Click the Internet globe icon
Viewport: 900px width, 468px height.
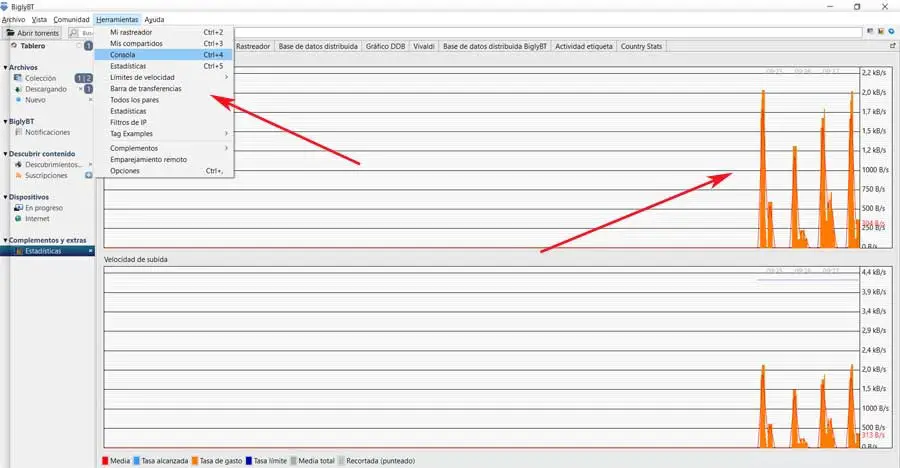pos(18,219)
